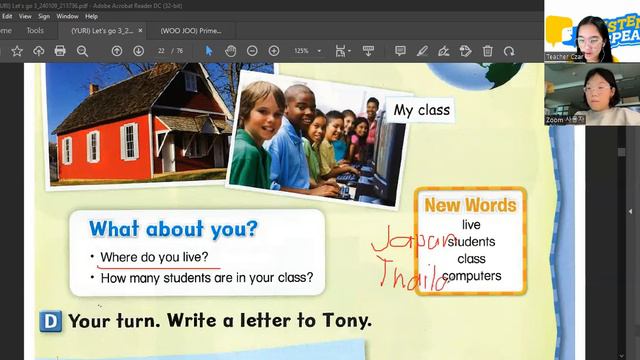Open the Window menu
This screenshot has width=640, height=360.
(67, 16)
